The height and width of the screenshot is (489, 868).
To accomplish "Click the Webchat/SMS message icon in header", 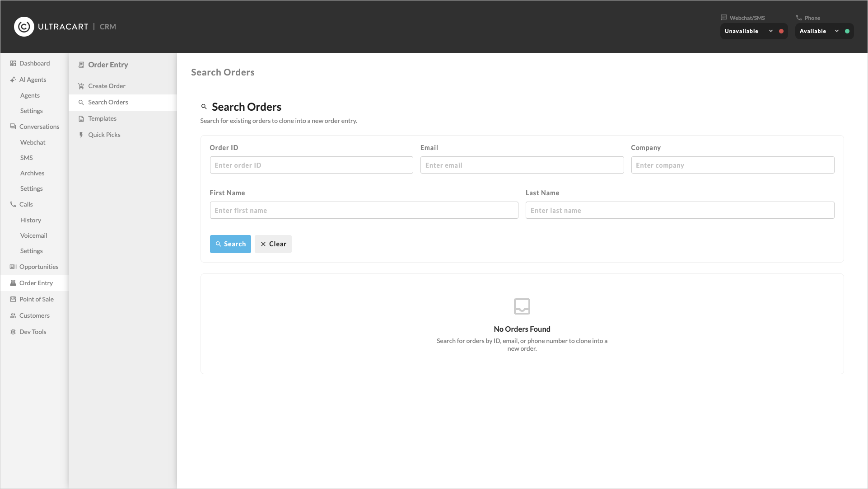I will 724,18.
